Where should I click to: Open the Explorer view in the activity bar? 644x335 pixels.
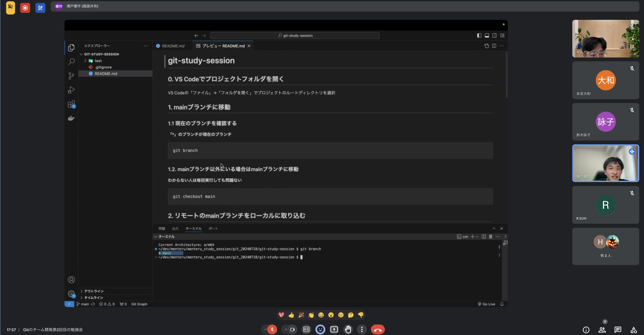71,47
